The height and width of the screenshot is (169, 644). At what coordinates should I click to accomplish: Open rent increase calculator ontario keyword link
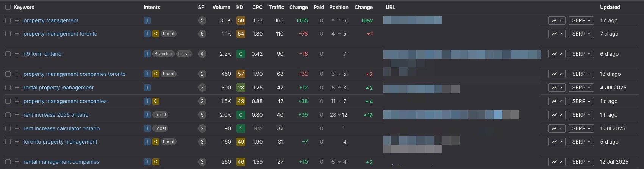click(61, 128)
